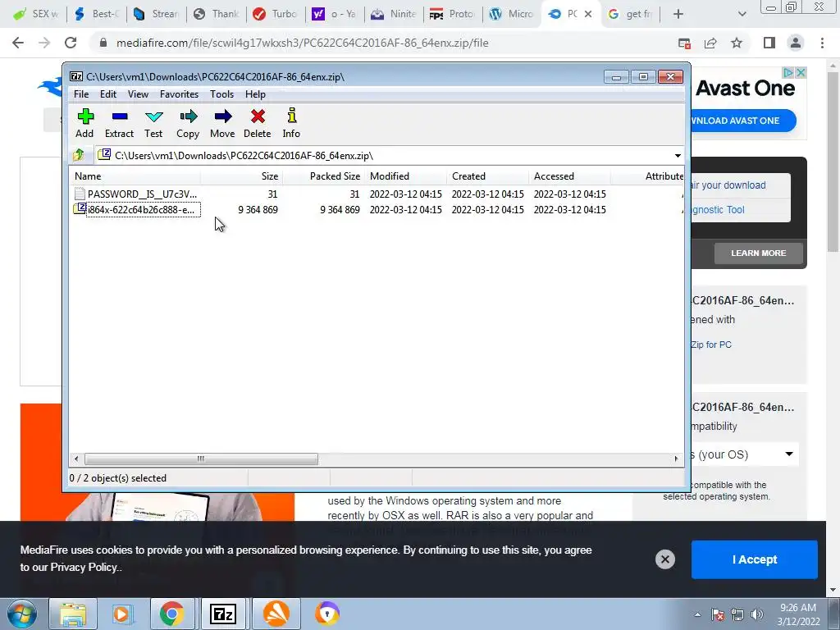
Task: Show hidden system tray icons
Action: click(x=697, y=614)
